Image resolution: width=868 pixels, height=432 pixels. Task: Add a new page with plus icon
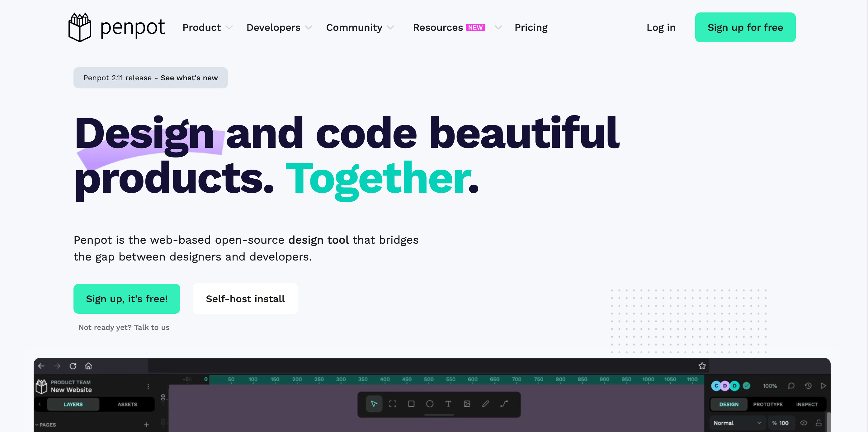(146, 425)
